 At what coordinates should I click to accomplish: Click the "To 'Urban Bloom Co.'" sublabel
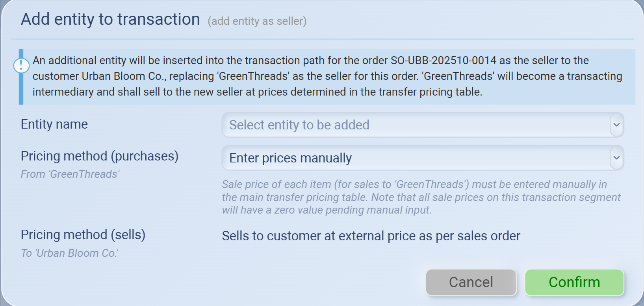click(70, 253)
